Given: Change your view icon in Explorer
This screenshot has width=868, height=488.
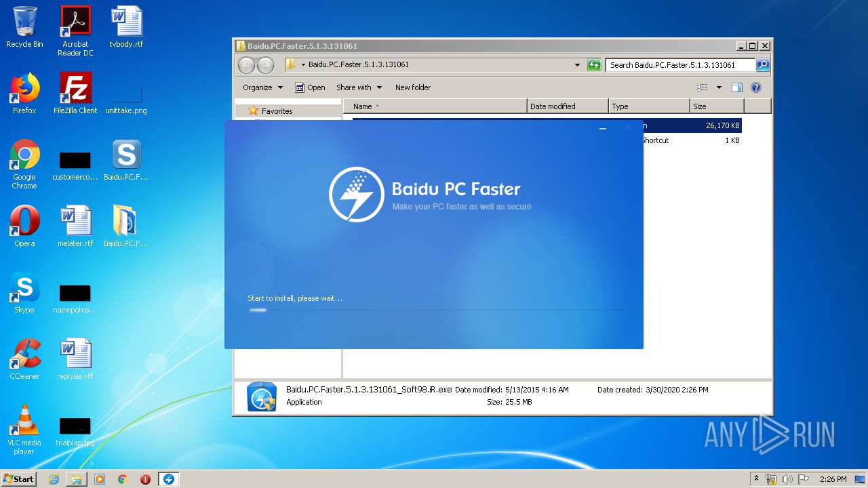Looking at the screenshot, I should pos(703,87).
